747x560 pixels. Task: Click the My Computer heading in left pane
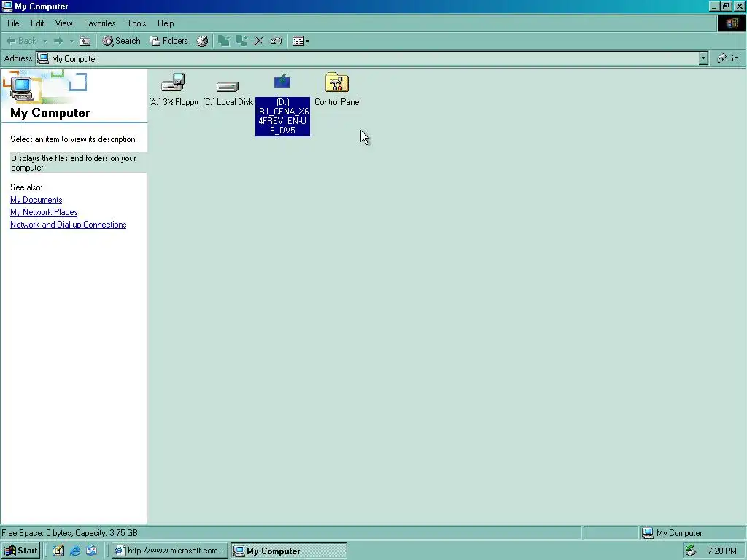click(x=50, y=112)
